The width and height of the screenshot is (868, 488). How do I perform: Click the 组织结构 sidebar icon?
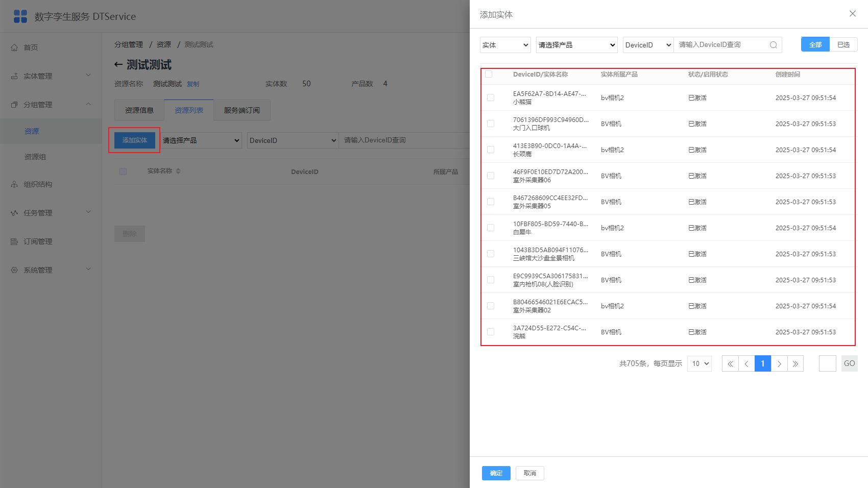[14, 184]
